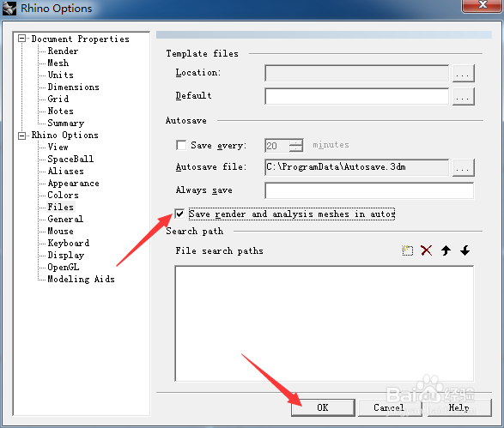504x428 pixels.
Task: Close the Rhino Options dialog
Action: pyautogui.click(x=483, y=5)
